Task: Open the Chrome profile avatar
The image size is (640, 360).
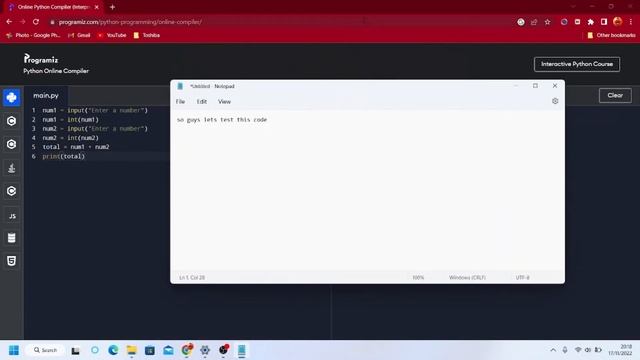Action: [618, 22]
